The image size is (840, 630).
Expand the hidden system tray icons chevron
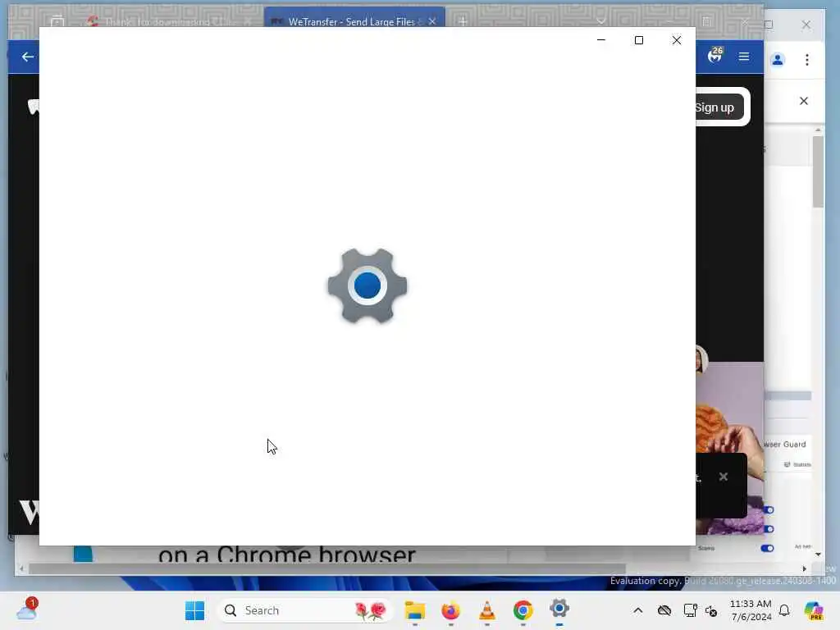(x=637, y=610)
